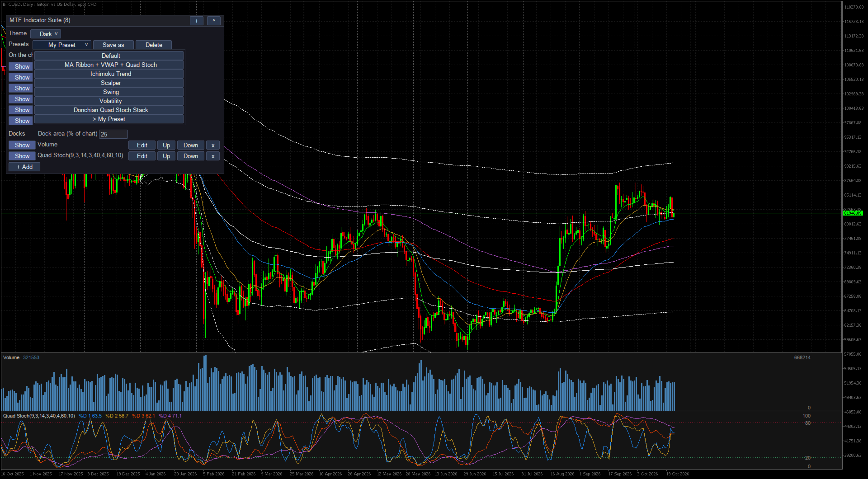Move the Quad Stoch dock Up

coord(166,156)
